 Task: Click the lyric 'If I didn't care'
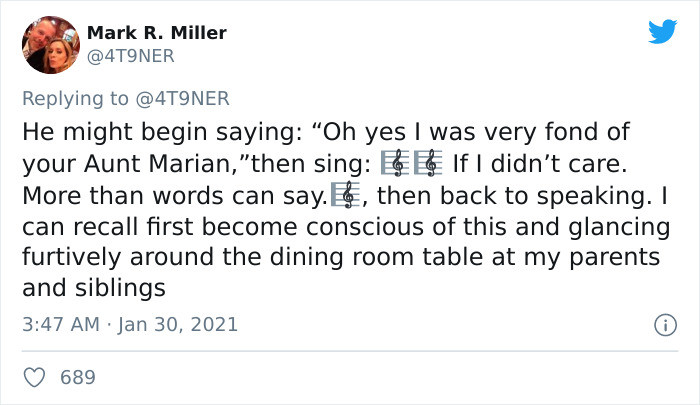(540, 163)
